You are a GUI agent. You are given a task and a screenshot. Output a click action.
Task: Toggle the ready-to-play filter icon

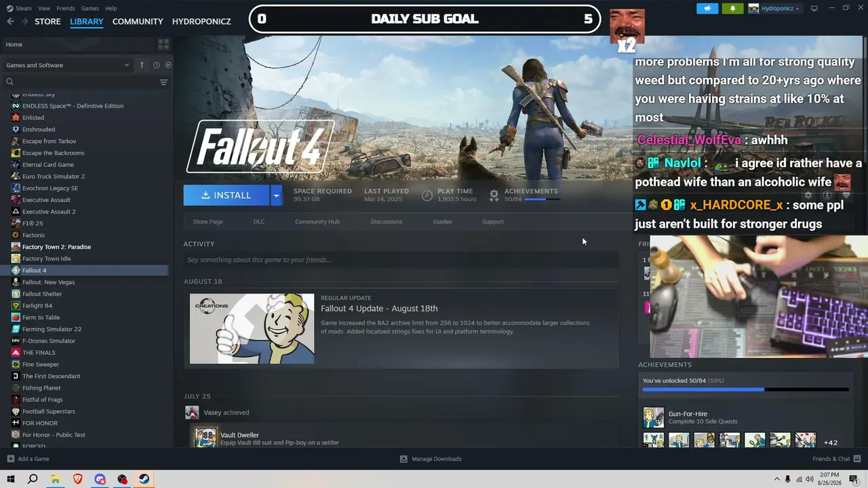168,65
